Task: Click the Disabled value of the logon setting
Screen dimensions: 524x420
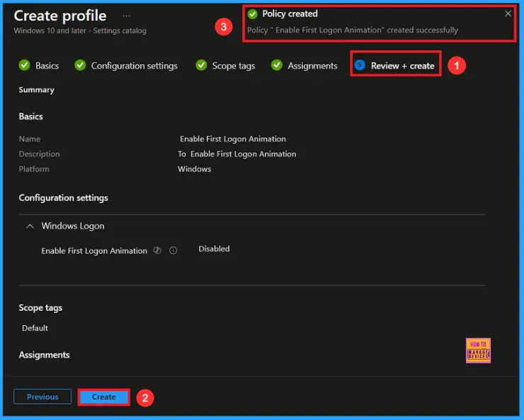Action: pos(214,249)
